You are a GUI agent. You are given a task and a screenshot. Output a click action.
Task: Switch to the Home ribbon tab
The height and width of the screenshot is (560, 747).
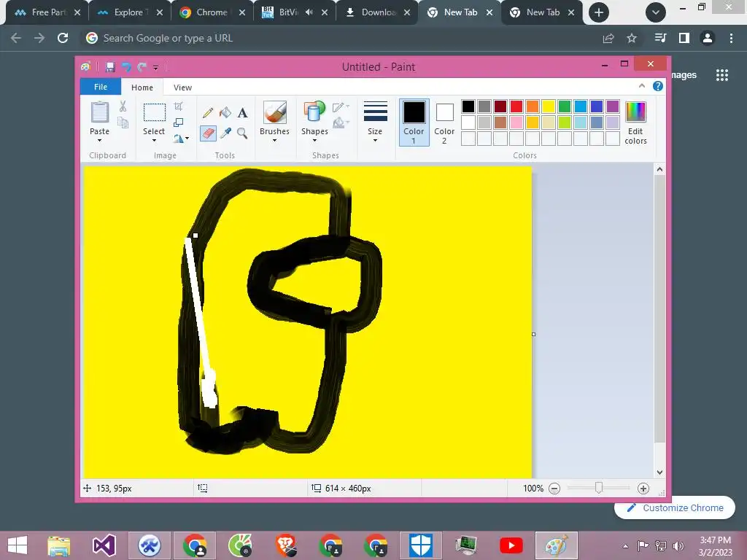(142, 87)
